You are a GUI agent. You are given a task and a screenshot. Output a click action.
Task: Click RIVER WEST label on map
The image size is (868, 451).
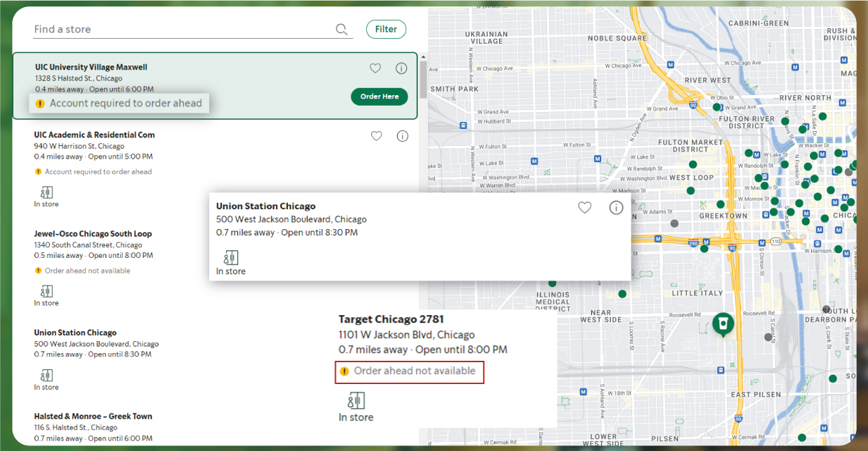point(708,80)
